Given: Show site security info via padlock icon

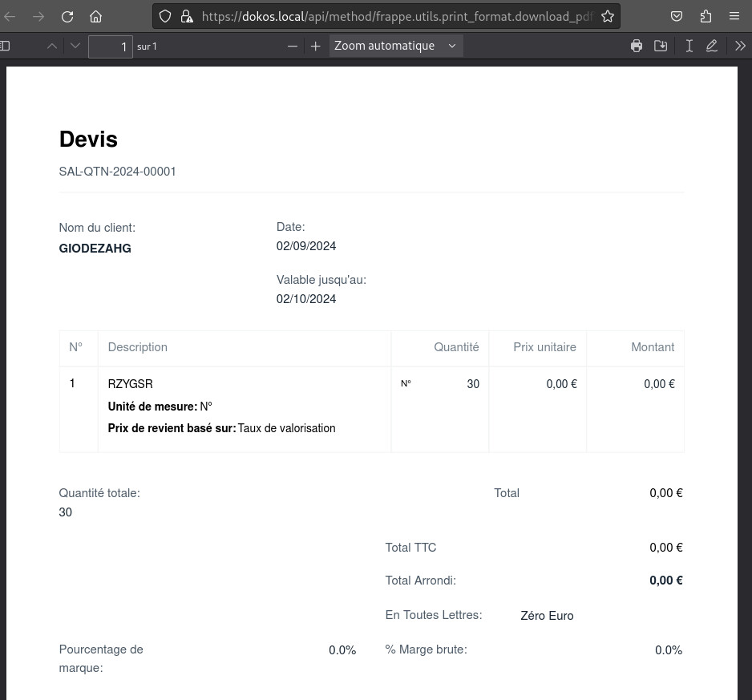Looking at the screenshot, I should pyautogui.click(x=187, y=17).
